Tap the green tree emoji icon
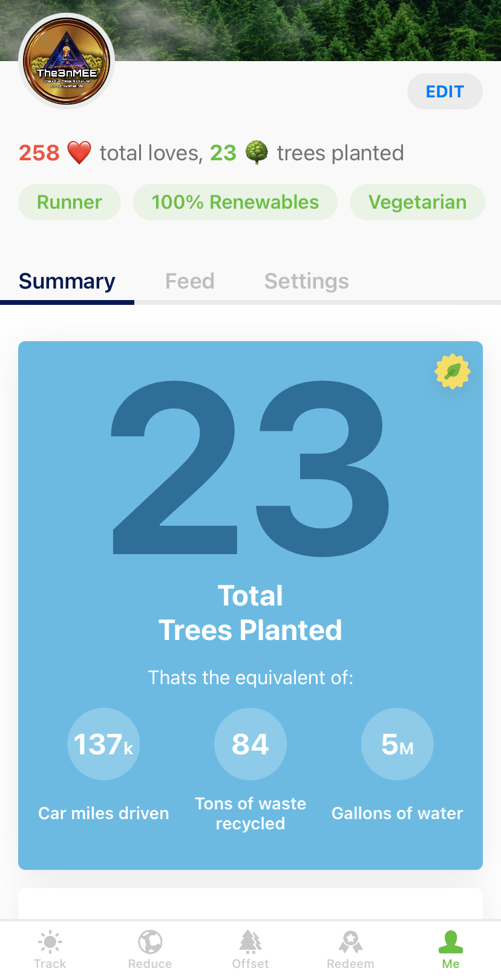 [x=257, y=152]
